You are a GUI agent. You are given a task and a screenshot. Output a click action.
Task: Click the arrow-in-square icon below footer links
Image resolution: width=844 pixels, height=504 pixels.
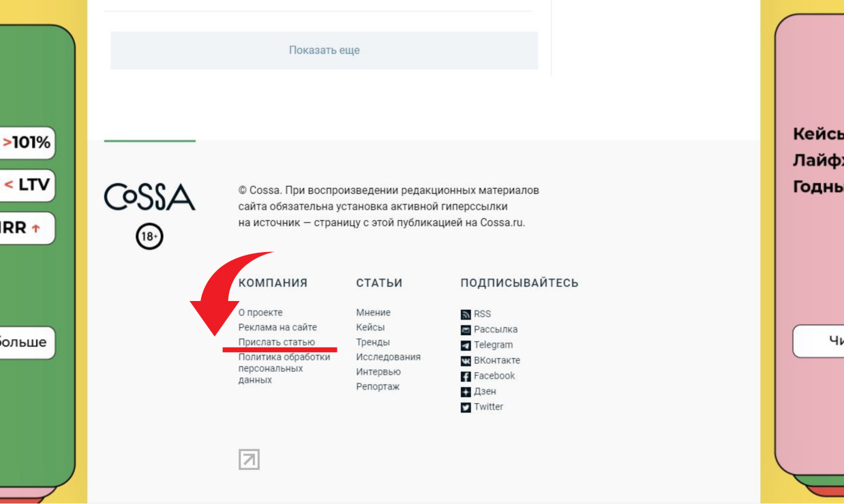click(x=249, y=460)
